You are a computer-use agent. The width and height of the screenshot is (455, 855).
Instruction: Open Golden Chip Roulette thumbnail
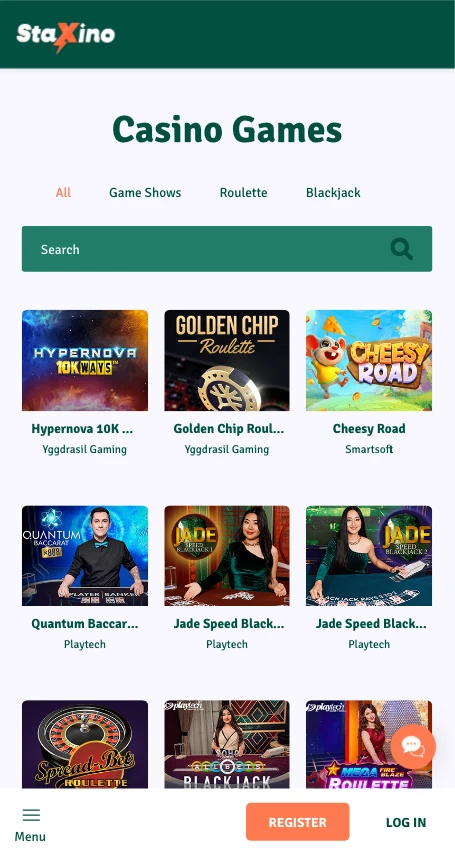227,360
